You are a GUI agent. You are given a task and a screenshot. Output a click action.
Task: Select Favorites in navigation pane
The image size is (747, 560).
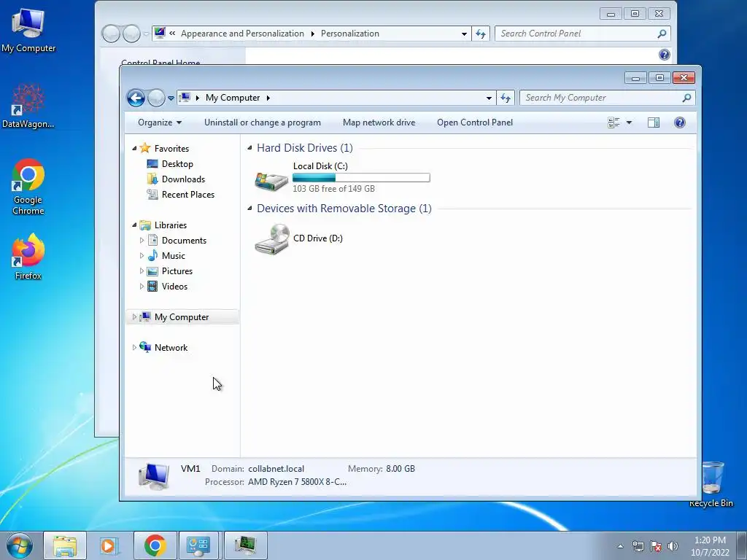click(171, 149)
